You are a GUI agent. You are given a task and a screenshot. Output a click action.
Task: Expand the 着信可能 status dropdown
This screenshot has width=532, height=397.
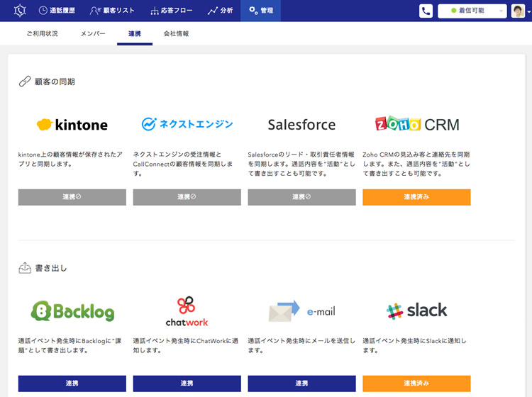click(472, 11)
